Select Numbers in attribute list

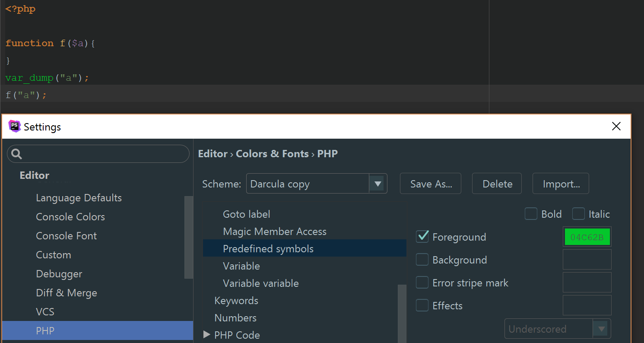point(235,318)
